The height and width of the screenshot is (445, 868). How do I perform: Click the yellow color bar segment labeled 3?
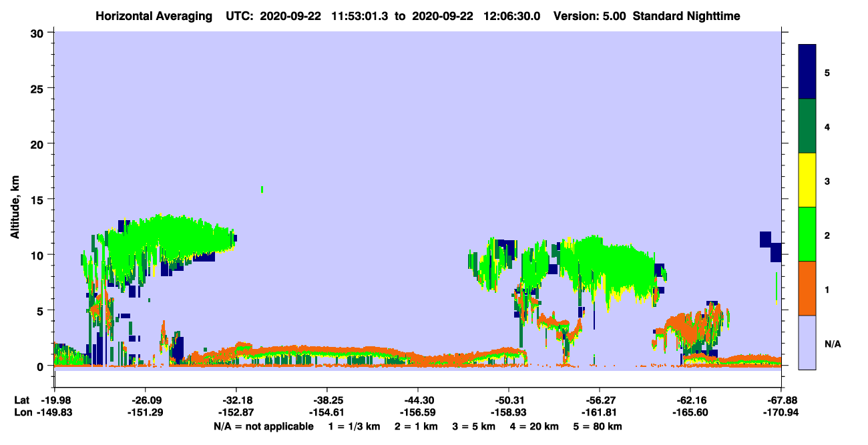(x=807, y=180)
